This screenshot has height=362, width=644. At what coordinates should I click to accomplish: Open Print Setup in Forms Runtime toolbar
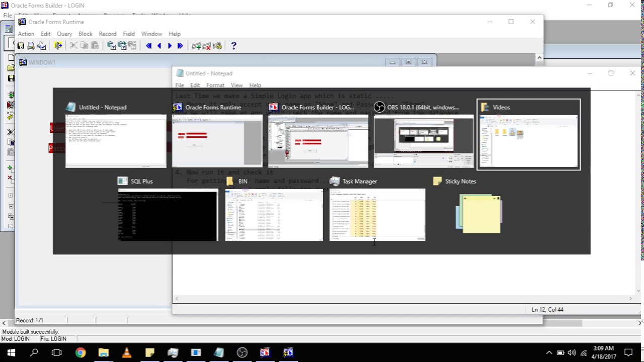(42, 46)
